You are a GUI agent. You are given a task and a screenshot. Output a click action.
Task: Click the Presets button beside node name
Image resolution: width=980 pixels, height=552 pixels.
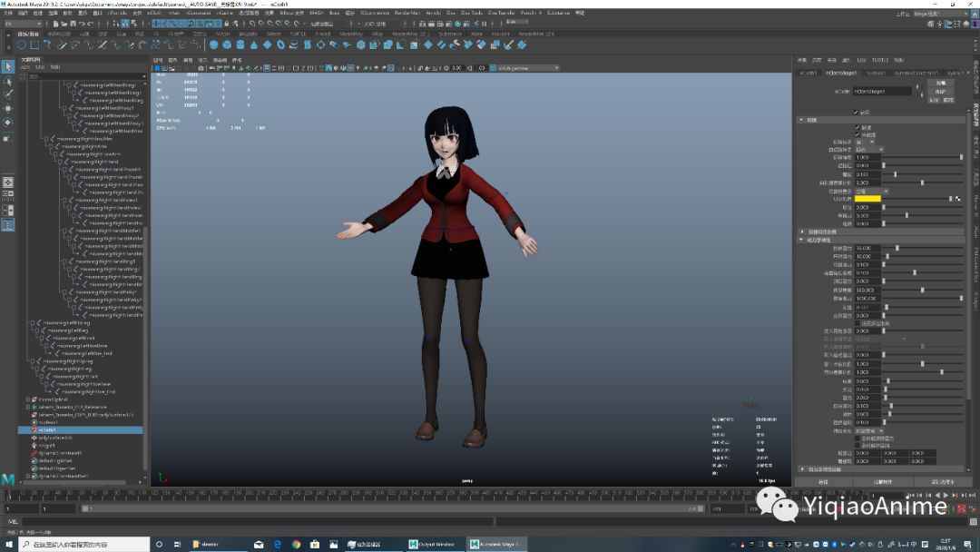pyautogui.click(x=941, y=92)
